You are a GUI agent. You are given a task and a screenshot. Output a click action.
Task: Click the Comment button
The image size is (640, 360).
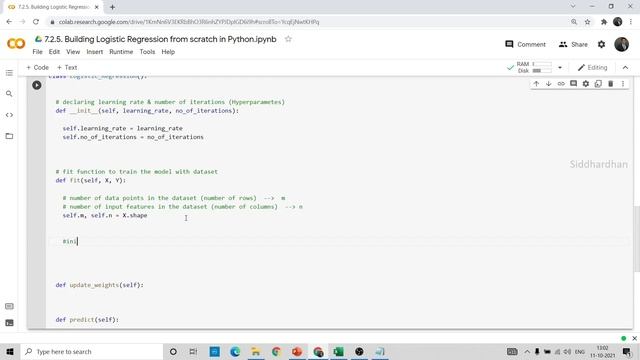pyautogui.click(x=525, y=44)
